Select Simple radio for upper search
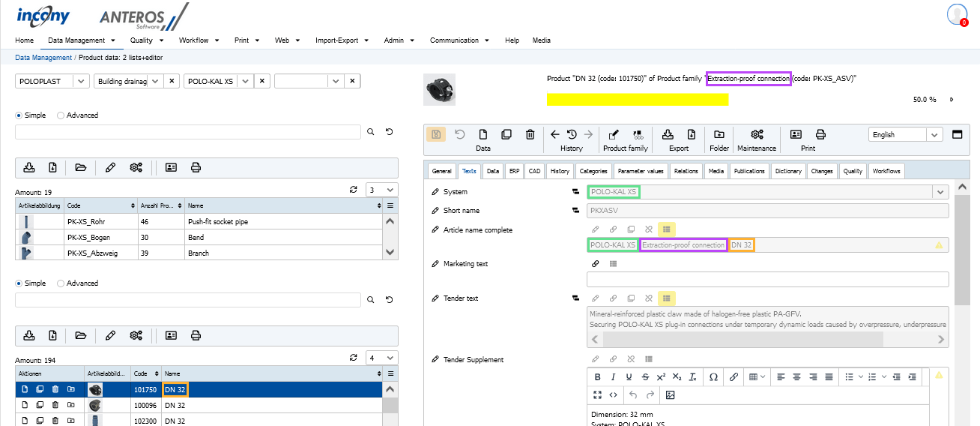This screenshot has width=980, height=426. (19, 115)
